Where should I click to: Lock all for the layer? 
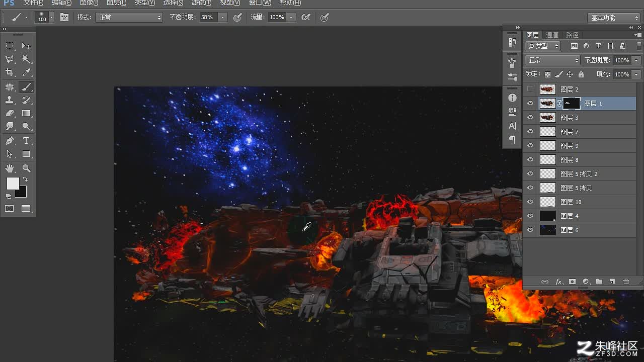(x=581, y=74)
